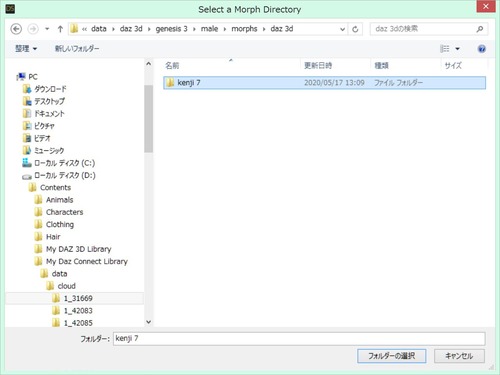
Task: Click genesis 3 in the breadcrumb
Action: tap(172, 29)
